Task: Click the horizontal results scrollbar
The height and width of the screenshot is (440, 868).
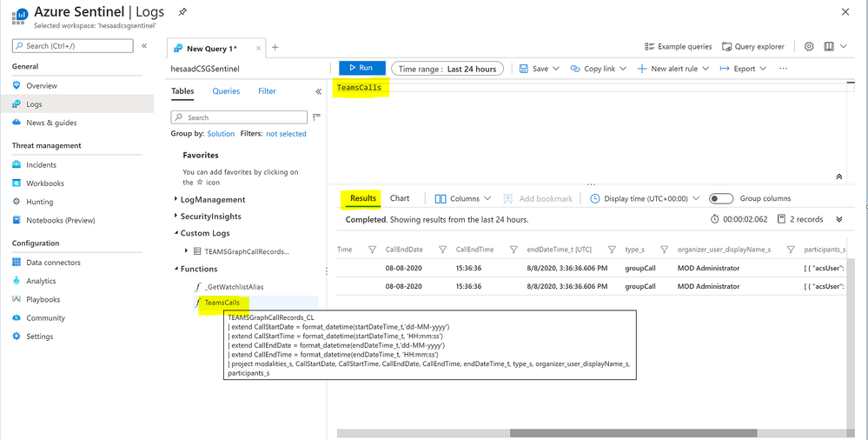Action: tap(633, 433)
